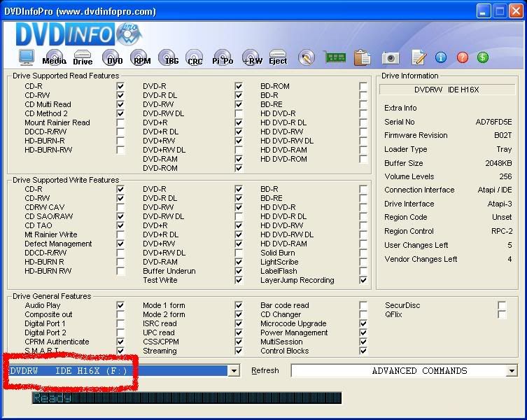This screenshot has width=527, height=420.
Task: Click the Vendor Changes Left label
Action: [421, 259]
